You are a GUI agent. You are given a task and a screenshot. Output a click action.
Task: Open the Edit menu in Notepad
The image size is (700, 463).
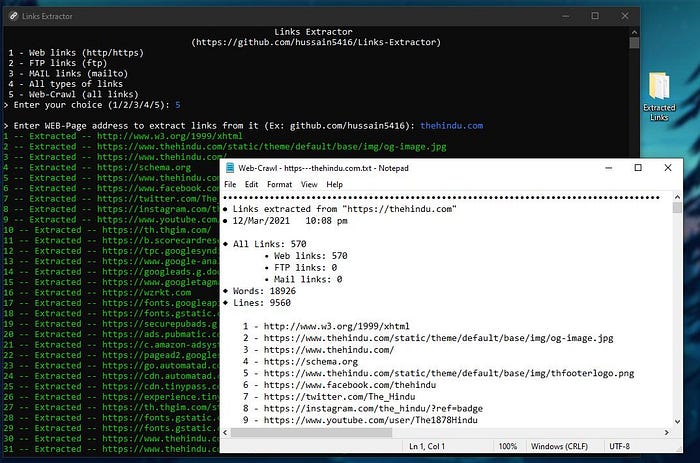(x=251, y=184)
